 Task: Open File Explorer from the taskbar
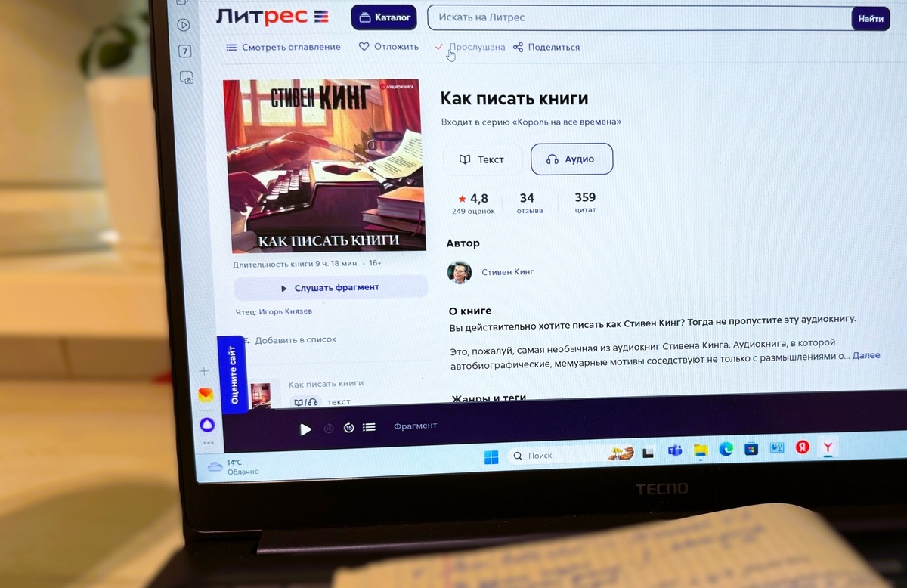click(x=701, y=452)
